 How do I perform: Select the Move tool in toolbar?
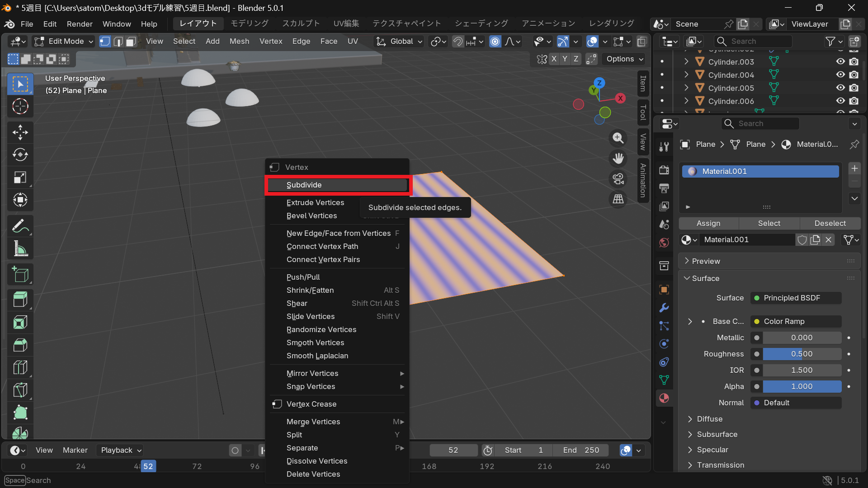(20, 132)
